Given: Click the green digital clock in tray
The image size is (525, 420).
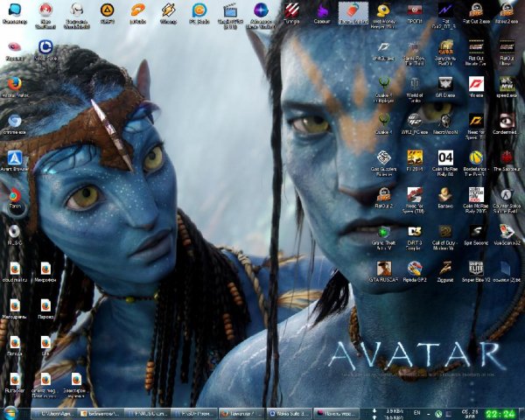Looking at the screenshot, I should point(500,414).
